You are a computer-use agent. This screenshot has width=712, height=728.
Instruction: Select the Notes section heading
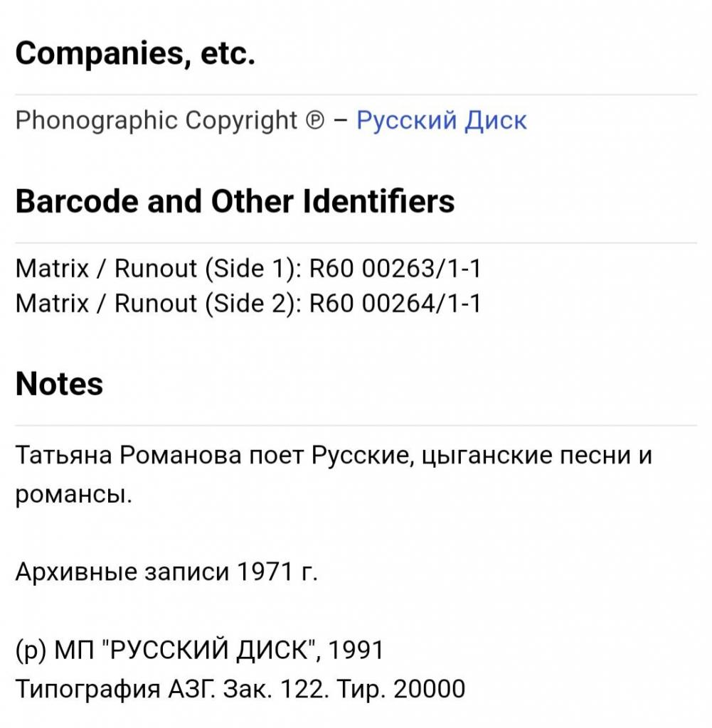coord(59,384)
